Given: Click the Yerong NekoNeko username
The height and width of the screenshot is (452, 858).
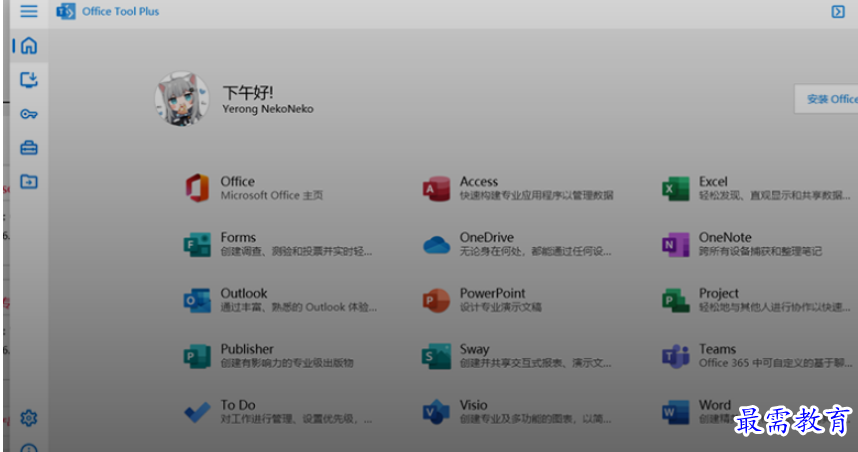Looking at the screenshot, I should click(x=268, y=108).
